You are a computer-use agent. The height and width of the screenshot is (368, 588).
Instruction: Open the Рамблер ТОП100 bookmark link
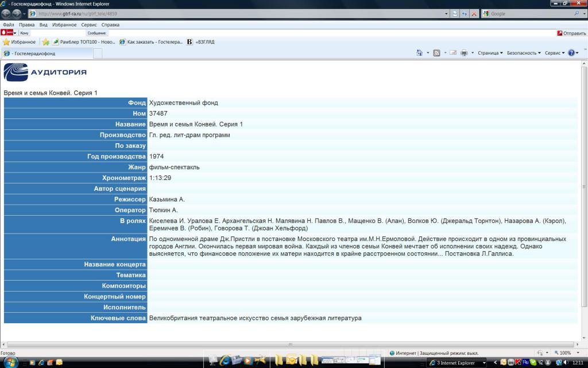tap(84, 42)
